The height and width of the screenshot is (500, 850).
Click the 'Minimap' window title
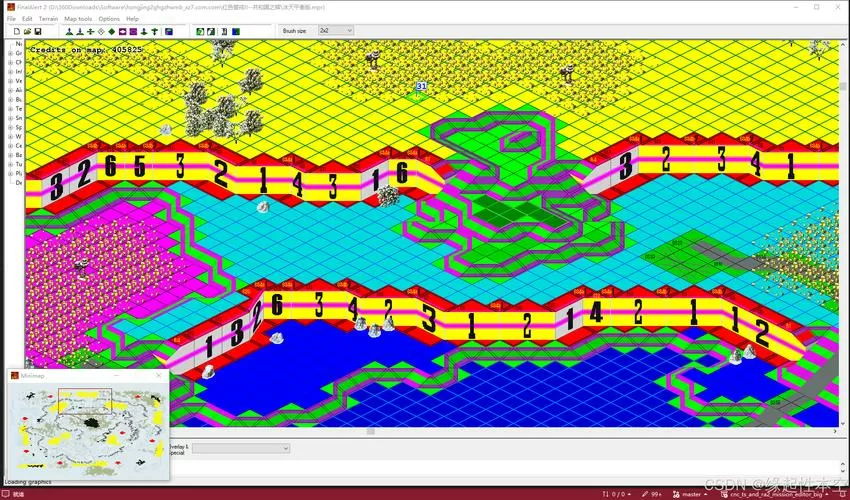click(33, 376)
